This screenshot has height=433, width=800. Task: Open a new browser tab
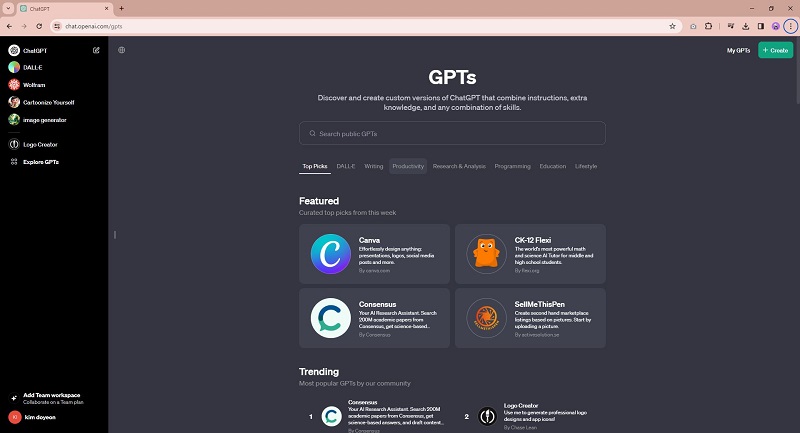tap(121, 8)
